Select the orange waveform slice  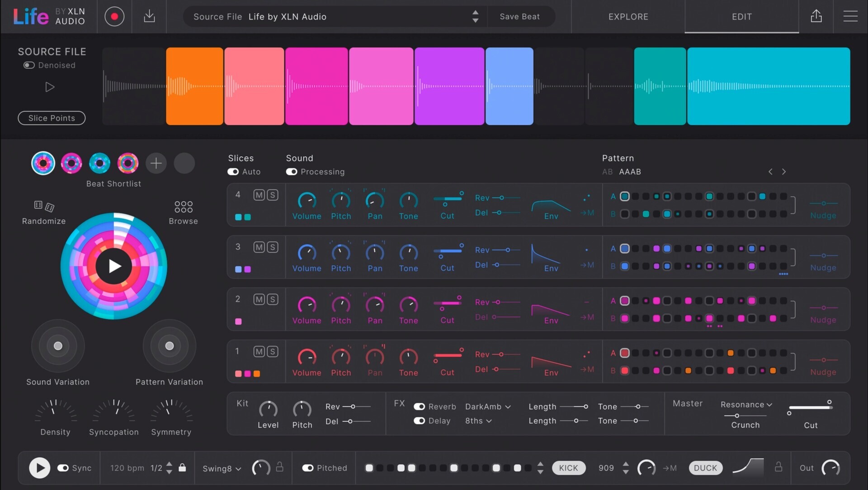coord(194,86)
